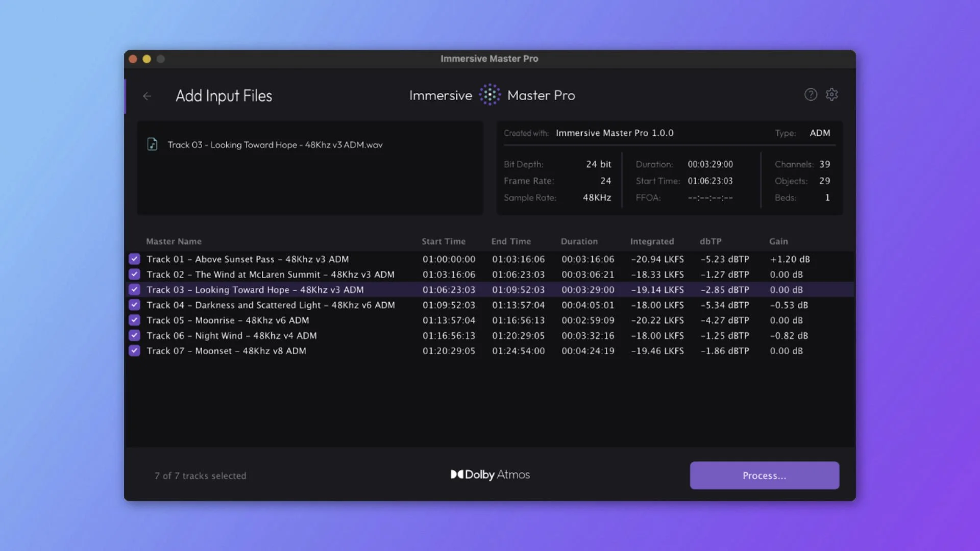Uncheck Track 01 Above Sunset Pass checkbox

pos(134,259)
